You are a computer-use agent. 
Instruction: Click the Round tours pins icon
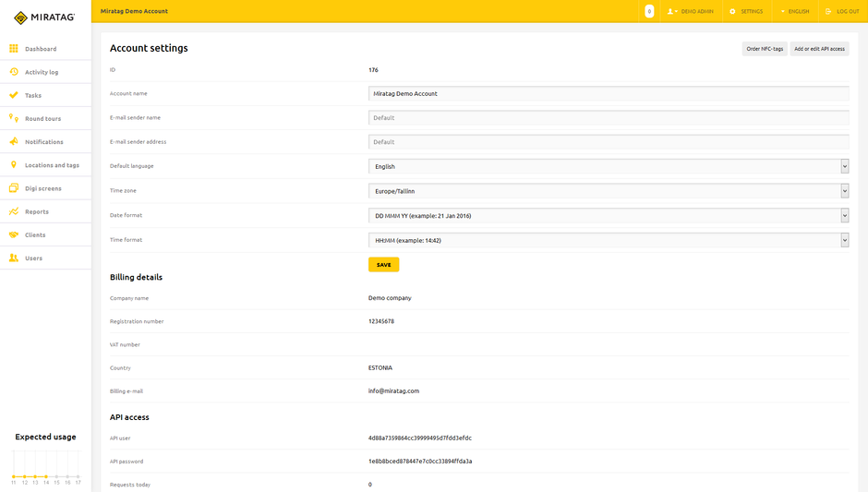tap(14, 118)
